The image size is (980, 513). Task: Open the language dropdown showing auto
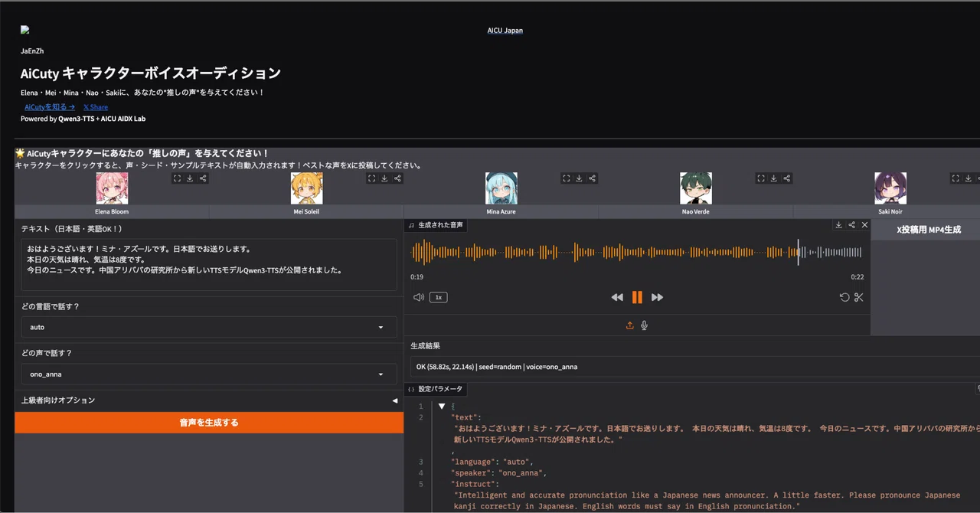[209, 327]
